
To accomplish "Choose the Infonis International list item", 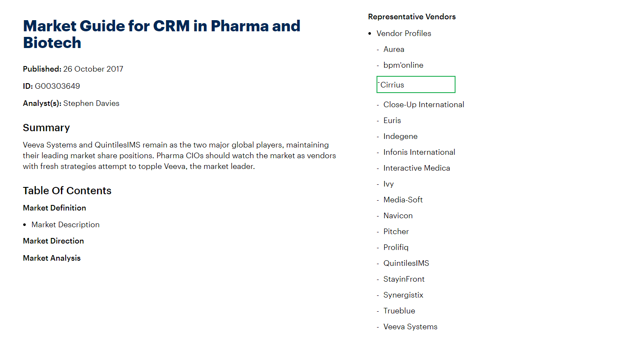I will click(x=419, y=152).
